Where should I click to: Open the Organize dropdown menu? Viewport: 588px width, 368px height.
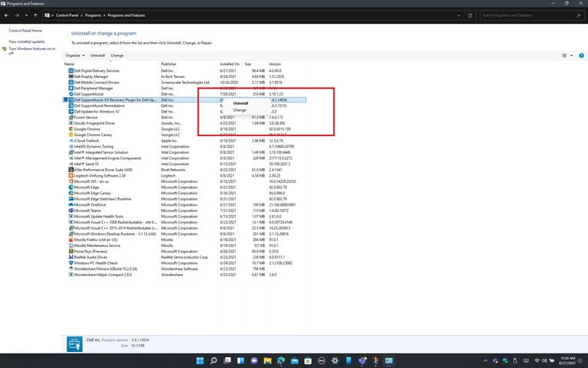tap(75, 55)
